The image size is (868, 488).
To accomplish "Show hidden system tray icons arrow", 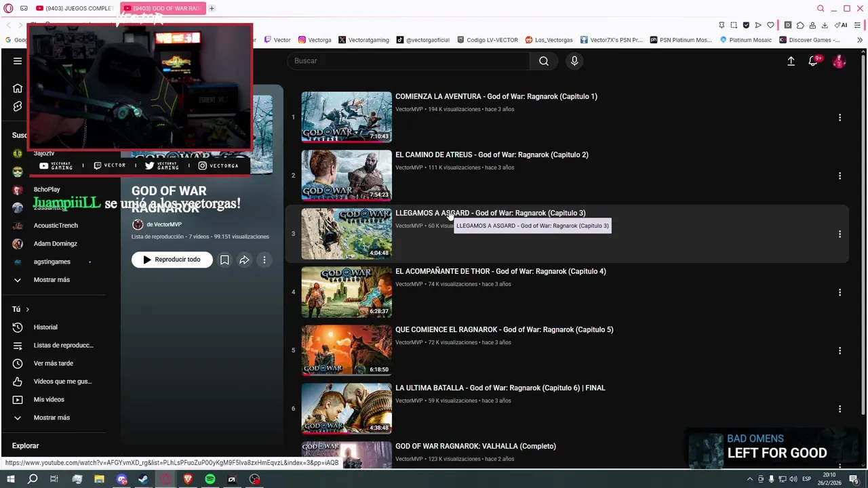I will click(749, 479).
